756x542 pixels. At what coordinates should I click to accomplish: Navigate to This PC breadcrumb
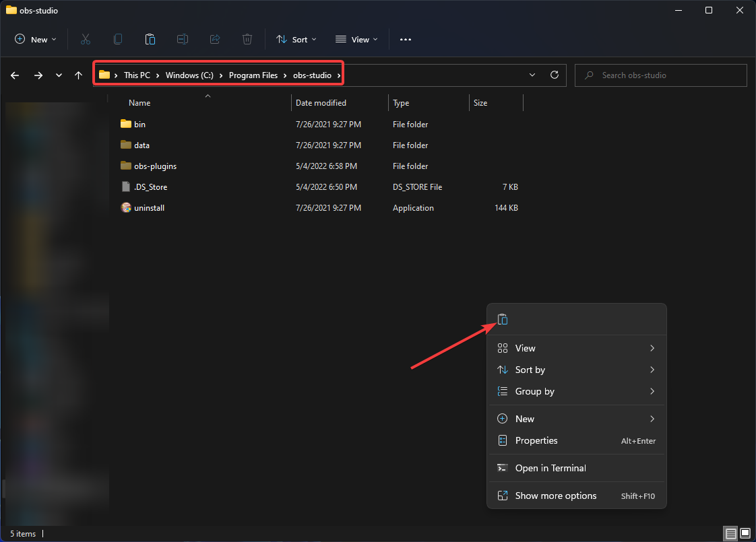pyautogui.click(x=137, y=75)
